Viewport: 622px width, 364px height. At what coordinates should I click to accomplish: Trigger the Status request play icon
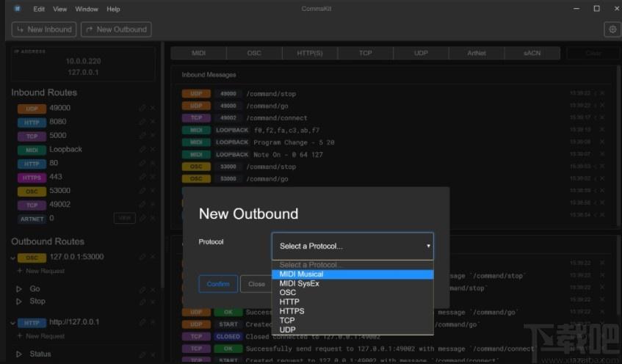[x=18, y=354]
